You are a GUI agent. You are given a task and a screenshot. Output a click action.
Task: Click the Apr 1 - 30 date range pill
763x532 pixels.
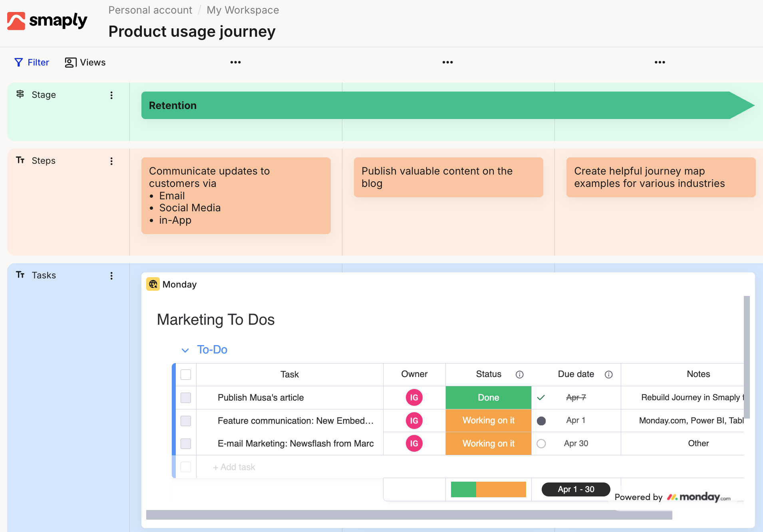(x=576, y=489)
